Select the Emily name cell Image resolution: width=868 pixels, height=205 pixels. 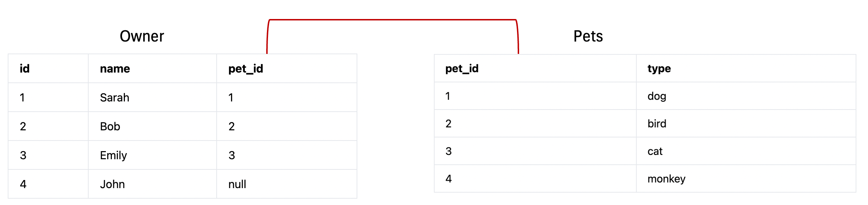coord(152,155)
